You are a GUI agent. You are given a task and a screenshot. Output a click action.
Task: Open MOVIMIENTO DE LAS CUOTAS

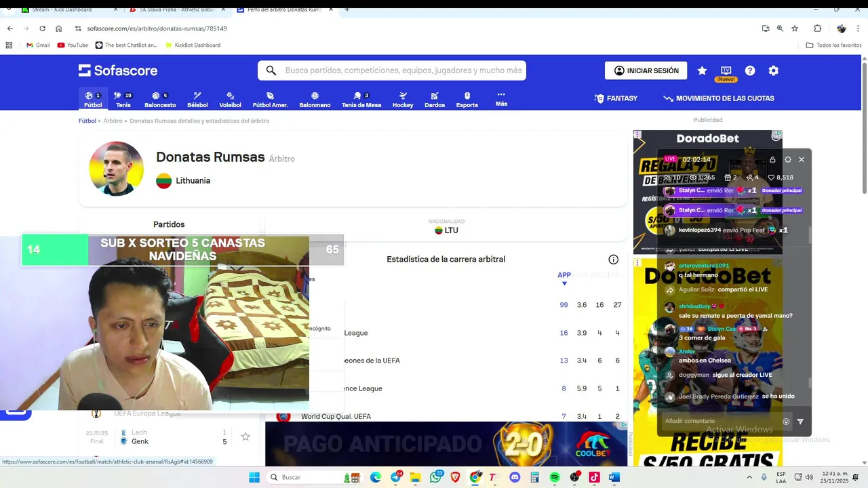[x=719, y=98]
